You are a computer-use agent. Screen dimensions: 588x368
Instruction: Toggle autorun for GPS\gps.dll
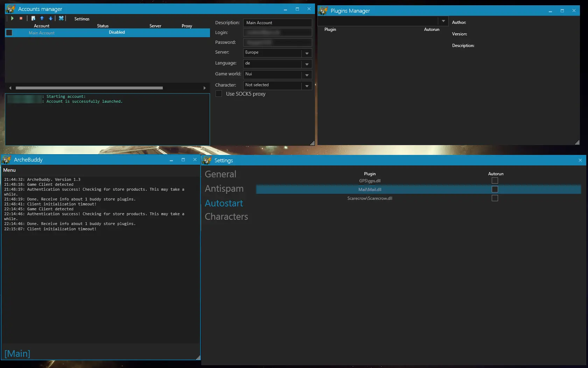coord(495,180)
